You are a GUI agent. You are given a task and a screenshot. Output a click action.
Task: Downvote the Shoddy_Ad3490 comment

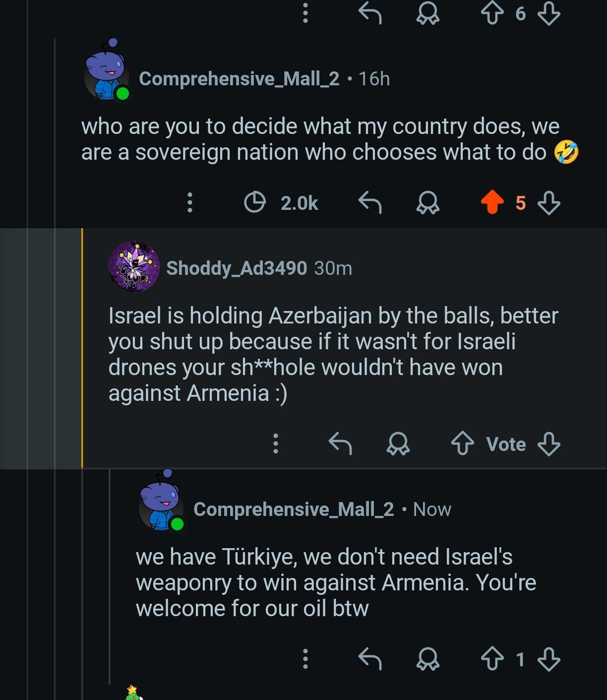click(549, 444)
